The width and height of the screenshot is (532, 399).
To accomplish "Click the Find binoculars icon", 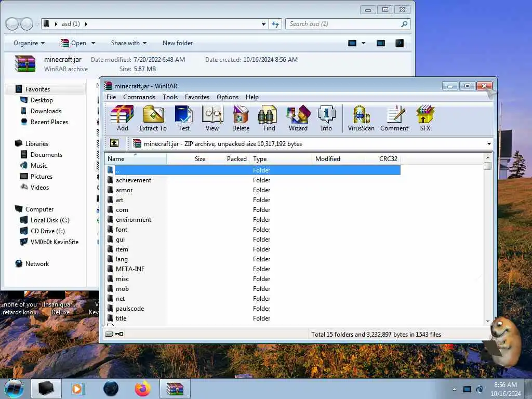I will point(269,118).
